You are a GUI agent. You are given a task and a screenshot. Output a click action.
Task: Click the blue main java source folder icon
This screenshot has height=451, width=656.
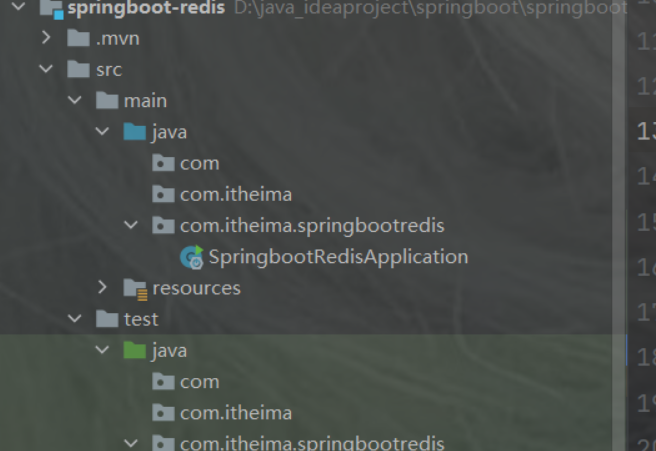pos(135,132)
